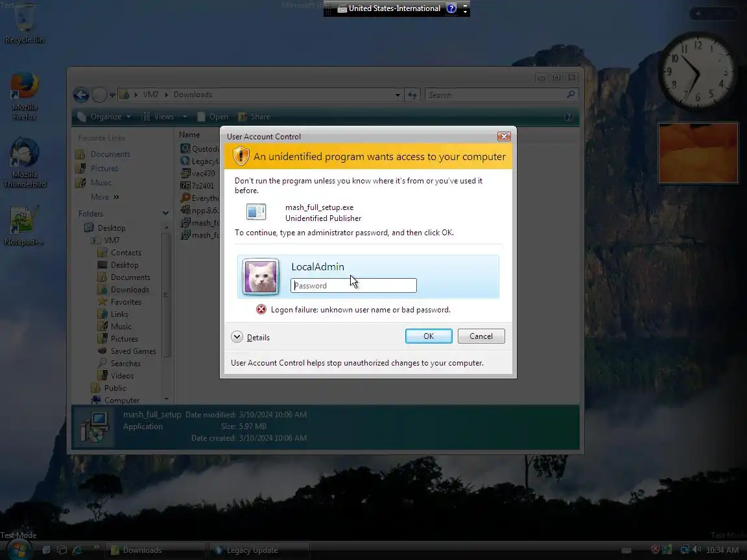Select Music under Favorite Links
The height and width of the screenshot is (560, 747).
tap(94, 182)
